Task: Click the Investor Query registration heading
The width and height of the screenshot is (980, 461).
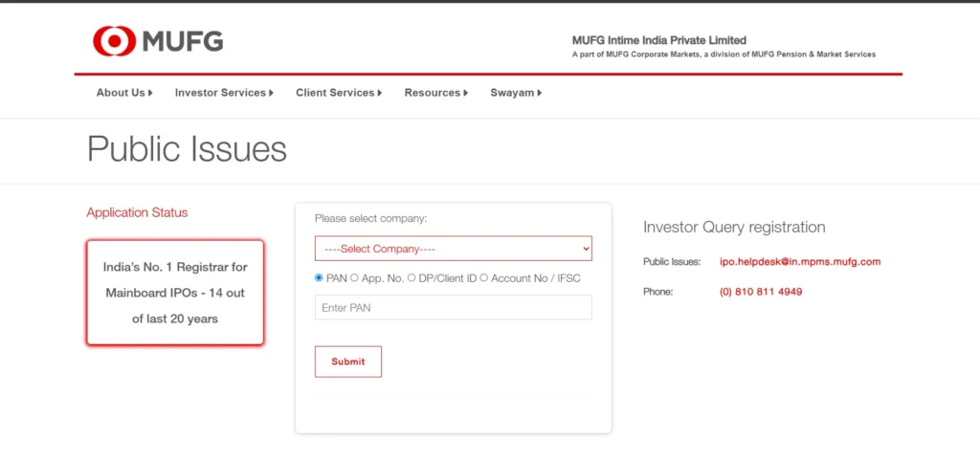Action: pyautogui.click(x=734, y=227)
